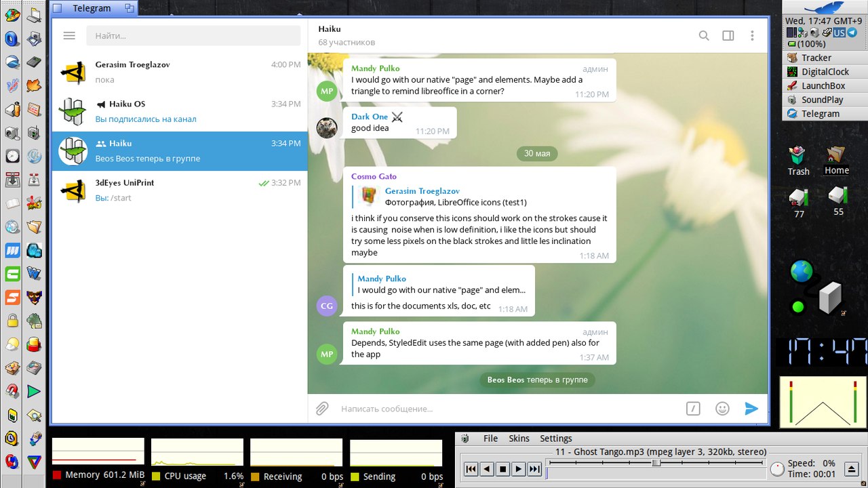868x488 pixels.
Task: Click the Deskbar date and time
Action: point(823,21)
